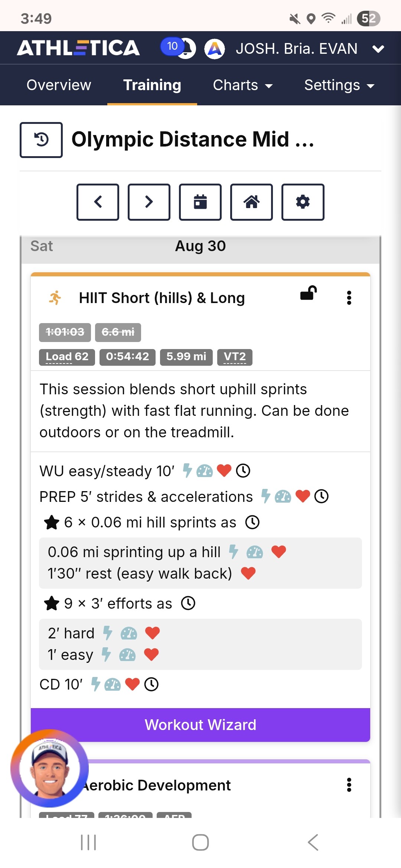Launch the Workout Wizard
401x868 pixels.
[x=200, y=725]
